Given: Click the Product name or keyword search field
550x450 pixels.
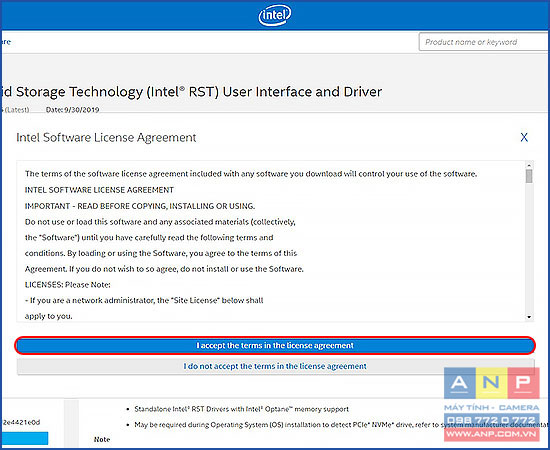Looking at the screenshot, I should coord(484,42).
